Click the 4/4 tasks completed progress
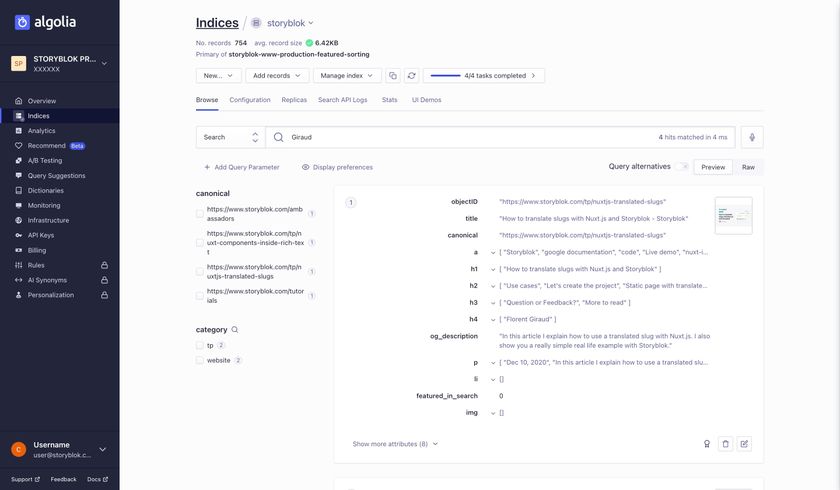 coord(484,76)
